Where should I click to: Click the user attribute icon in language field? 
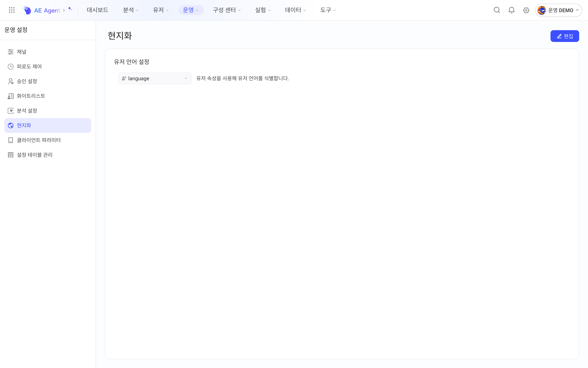point(124,78)
